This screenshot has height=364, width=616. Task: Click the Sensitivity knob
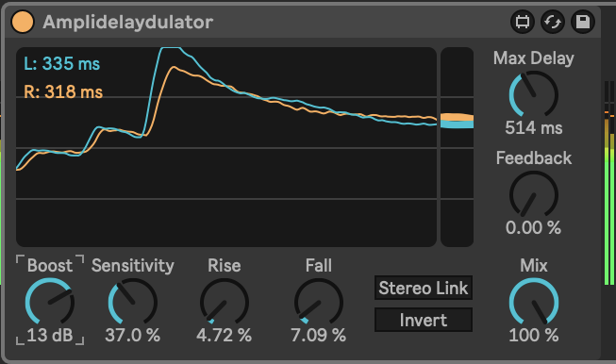133,303
